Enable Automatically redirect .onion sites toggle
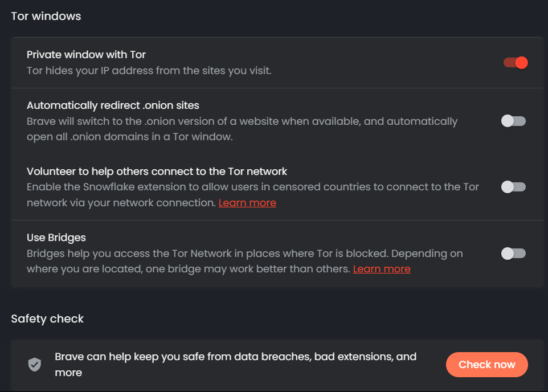The height and width of the screenshot is (392, 548). click(513, 121)
